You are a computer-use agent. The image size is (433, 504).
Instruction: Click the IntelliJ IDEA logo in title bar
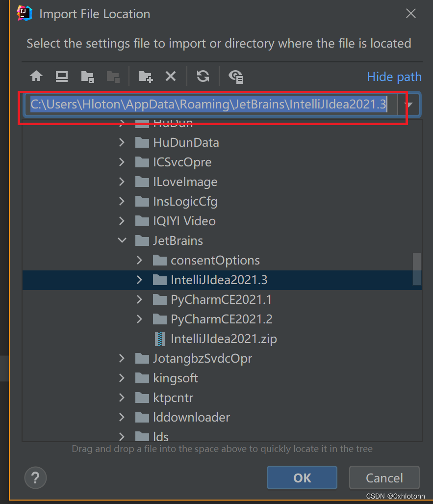pyautogui.click(x=25, y=14)
